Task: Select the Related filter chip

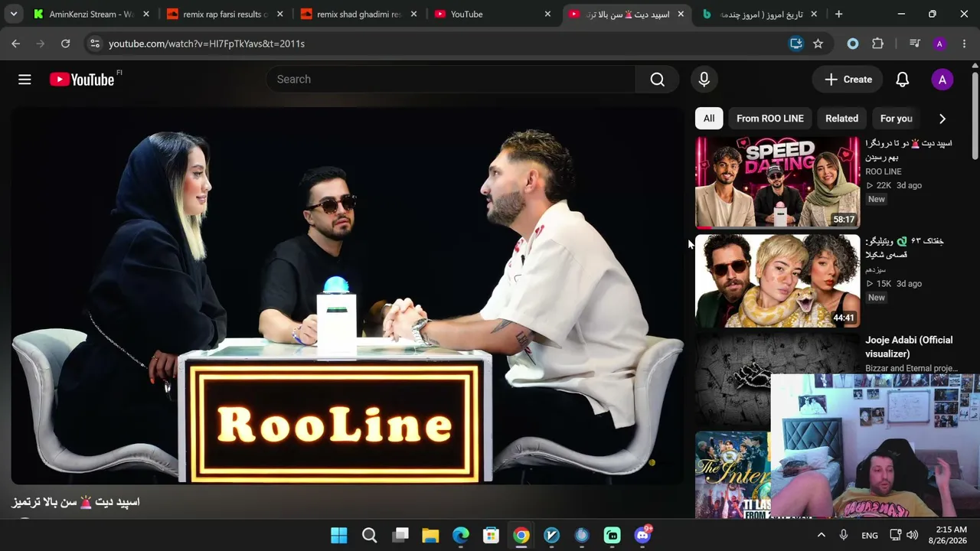Action: coord(841,119)
